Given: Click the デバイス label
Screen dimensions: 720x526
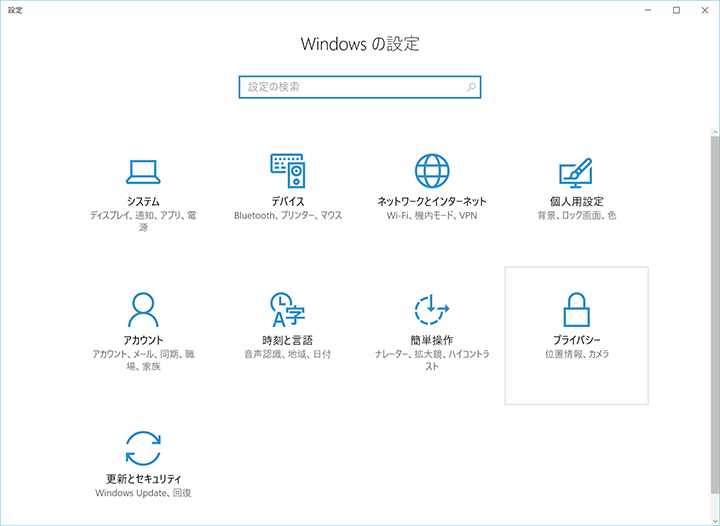Looking at the screenshot, I should (x=288, y=201).
